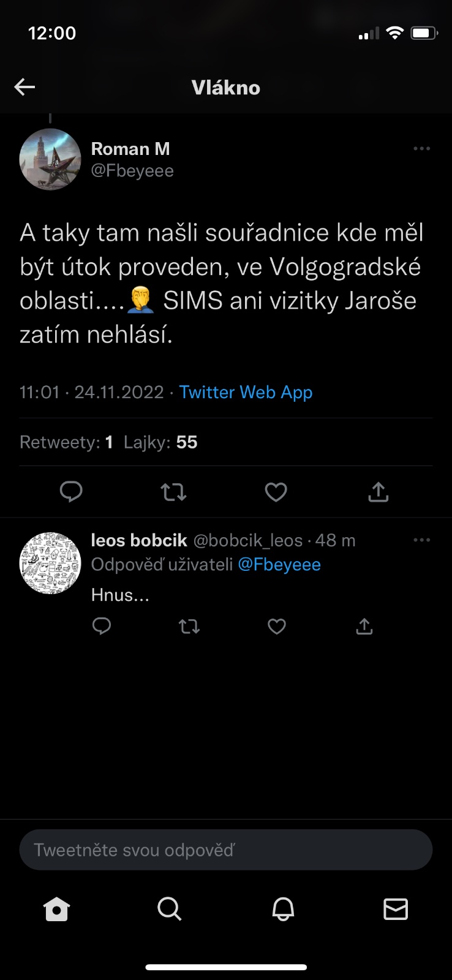The width and height of the screenshot is (452, 980).
Task: Go back using the arrow icon
Action: pos(24,87)
